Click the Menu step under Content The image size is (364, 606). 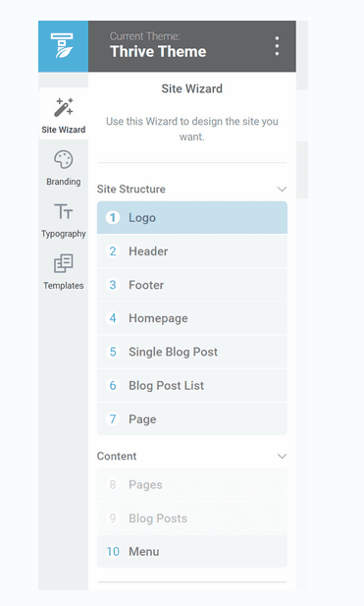[192, 552]
